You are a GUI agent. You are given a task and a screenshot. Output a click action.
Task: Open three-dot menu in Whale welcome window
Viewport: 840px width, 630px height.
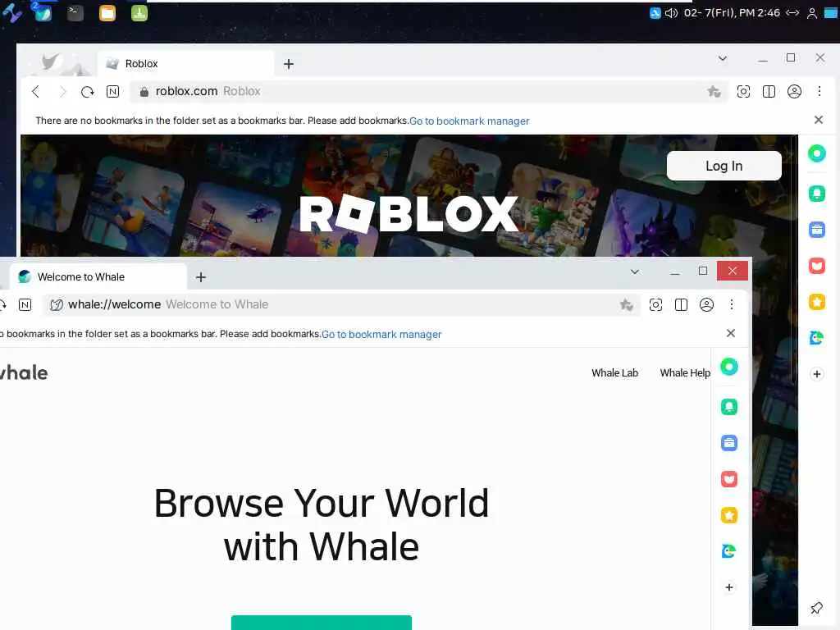[731, 304]
